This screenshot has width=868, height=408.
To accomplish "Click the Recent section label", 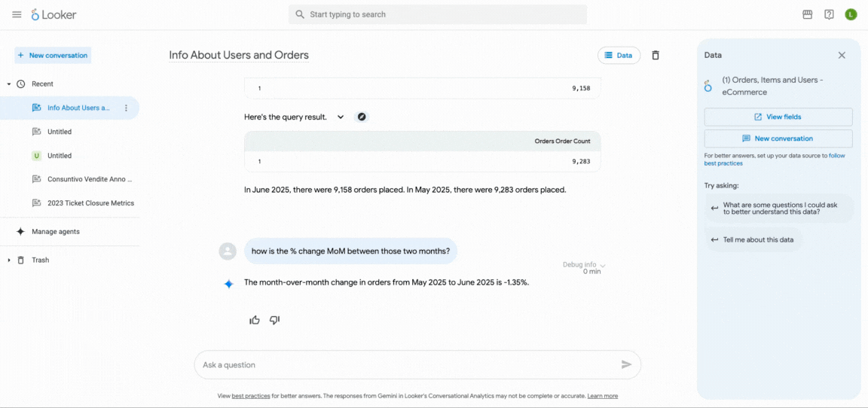I will click(x=43, y=84).
